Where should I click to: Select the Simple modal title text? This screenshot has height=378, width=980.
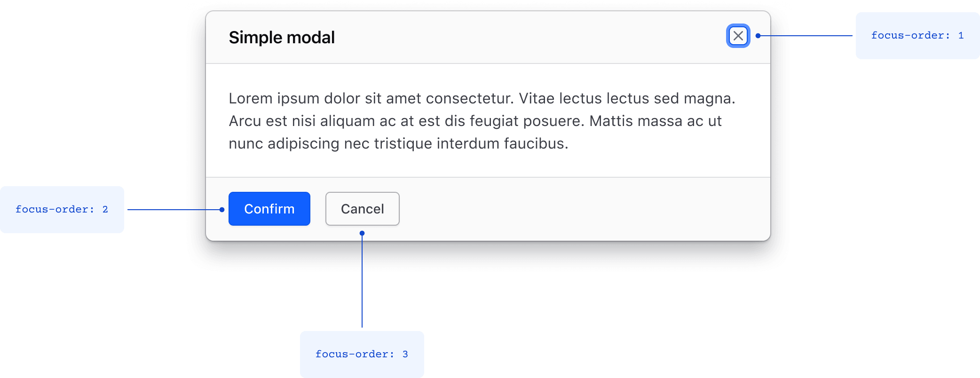pyautogui.click(x=282, y=37)
